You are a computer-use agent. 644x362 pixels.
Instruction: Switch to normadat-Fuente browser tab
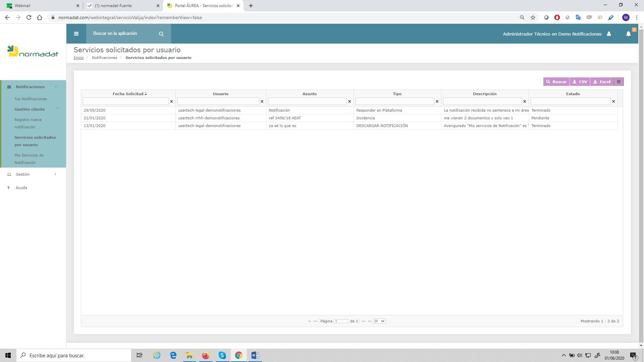pyautogui.click(x=122, y=6)
